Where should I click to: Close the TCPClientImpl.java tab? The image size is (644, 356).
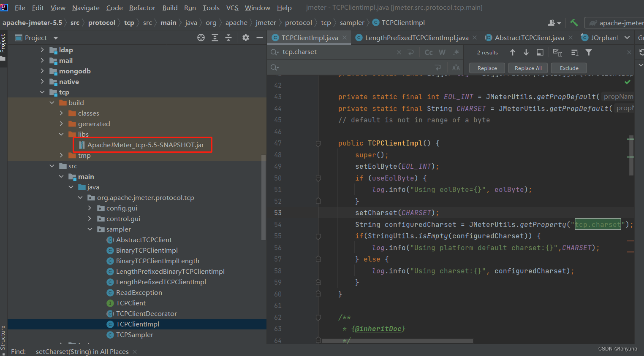pos(345,38)
